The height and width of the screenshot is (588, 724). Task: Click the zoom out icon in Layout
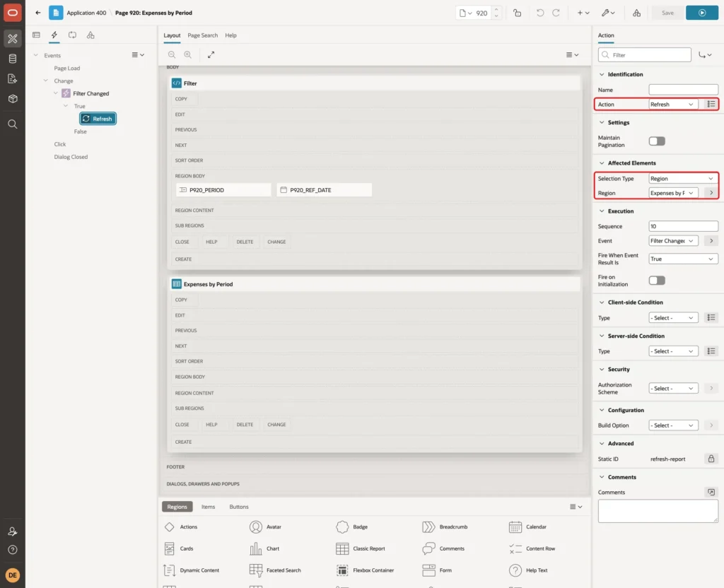point(172,54)
